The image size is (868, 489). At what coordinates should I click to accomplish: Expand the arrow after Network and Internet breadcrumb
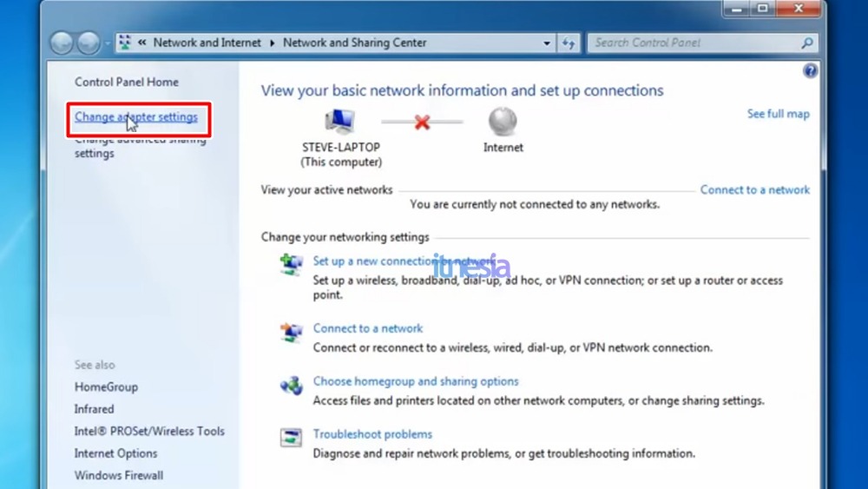click(x=272, y=43)
